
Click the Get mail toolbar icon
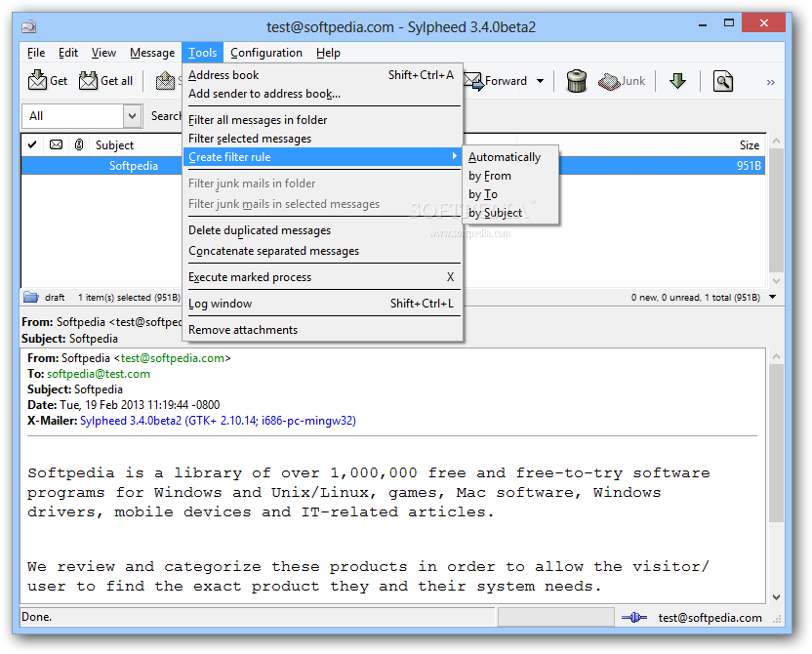point(37,80)
